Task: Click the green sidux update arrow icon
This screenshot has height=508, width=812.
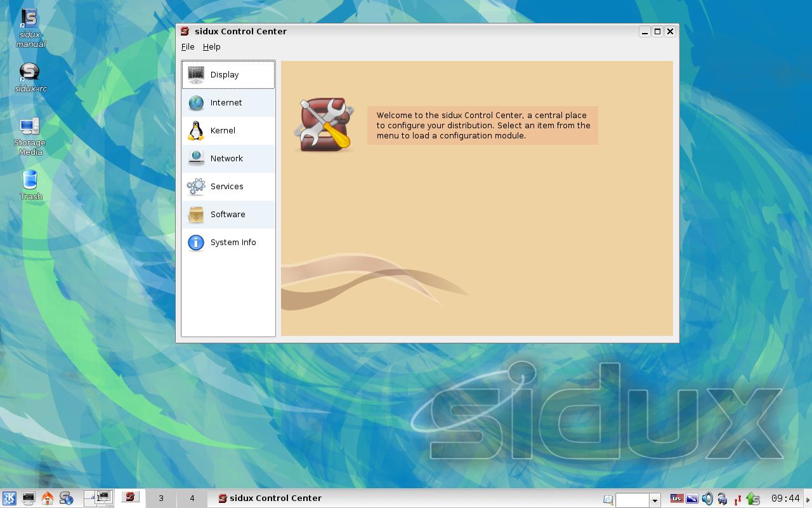Action: (753, 498)
